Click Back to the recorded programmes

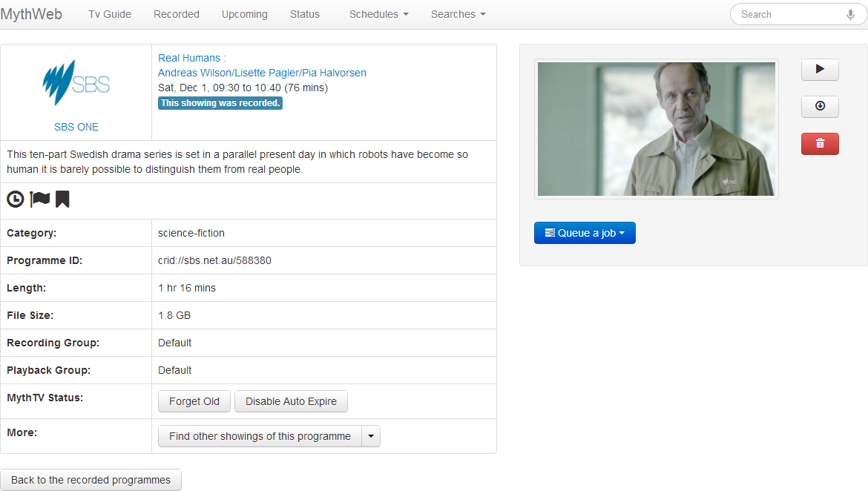tap(91, 480)
